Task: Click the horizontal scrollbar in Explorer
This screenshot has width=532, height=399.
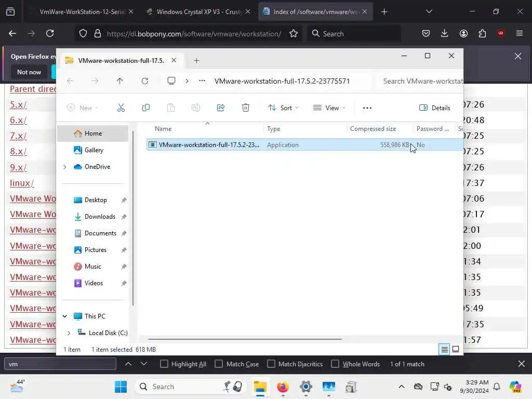Action: point(245,339)
